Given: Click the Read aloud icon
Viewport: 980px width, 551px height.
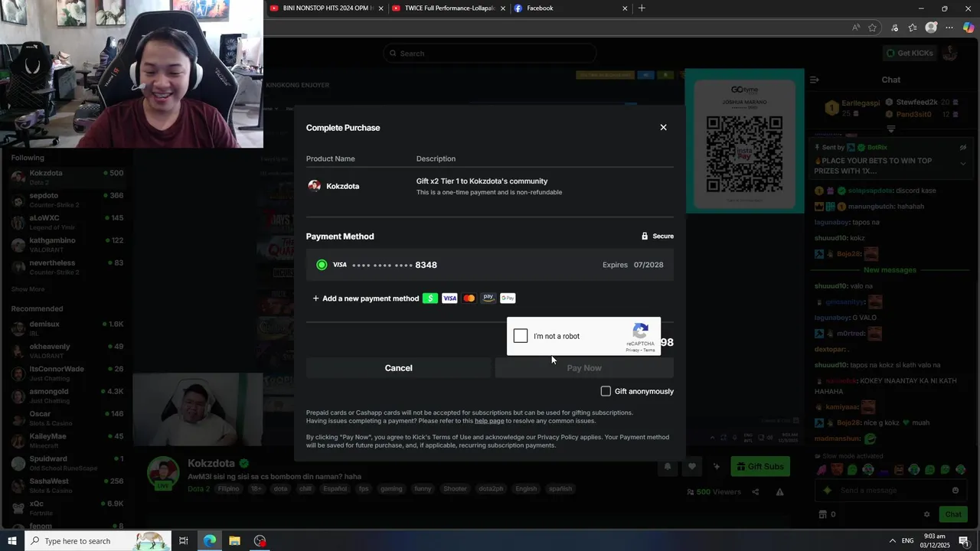Looking at the screenshot, I should (x=856, y=28).
